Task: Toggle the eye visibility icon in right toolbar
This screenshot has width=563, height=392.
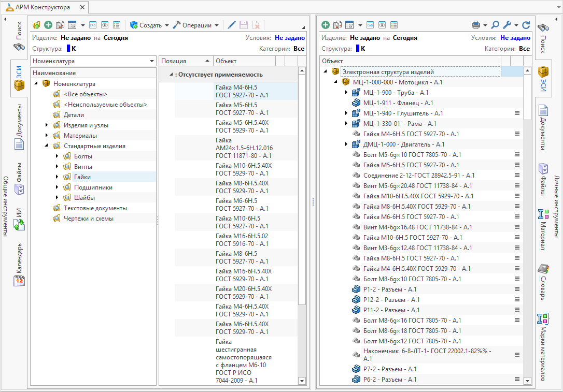Action: click(382, 25)
